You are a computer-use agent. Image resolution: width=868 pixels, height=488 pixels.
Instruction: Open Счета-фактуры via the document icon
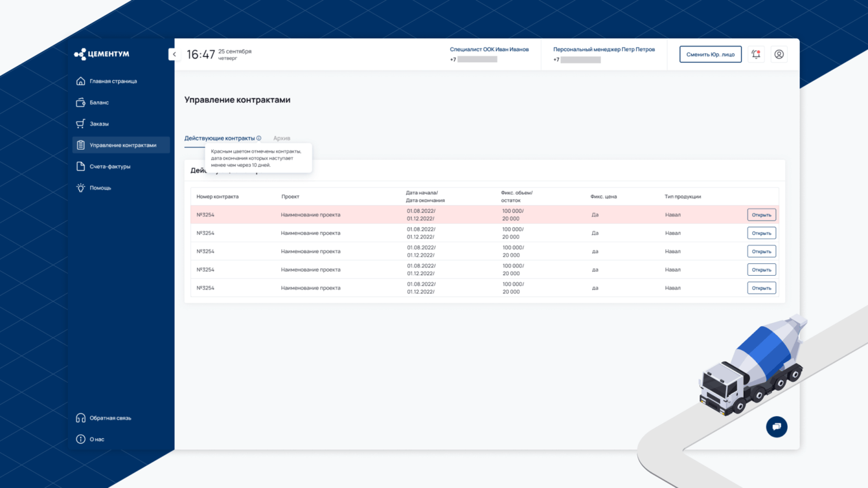80,166
